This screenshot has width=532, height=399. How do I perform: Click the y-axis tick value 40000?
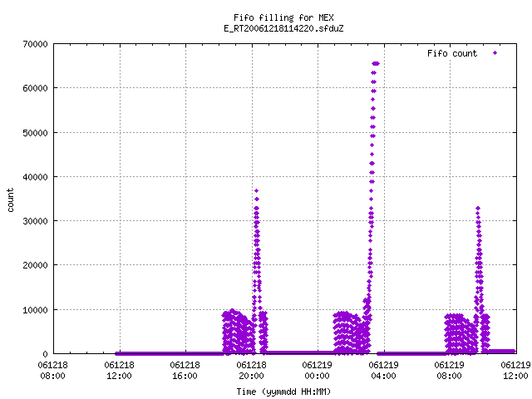[35, 177]
